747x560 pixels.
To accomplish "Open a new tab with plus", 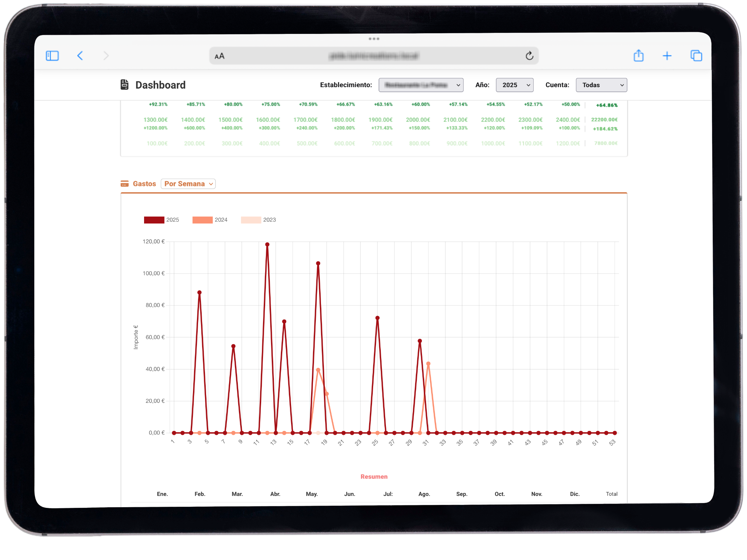I will click(667, 56).
